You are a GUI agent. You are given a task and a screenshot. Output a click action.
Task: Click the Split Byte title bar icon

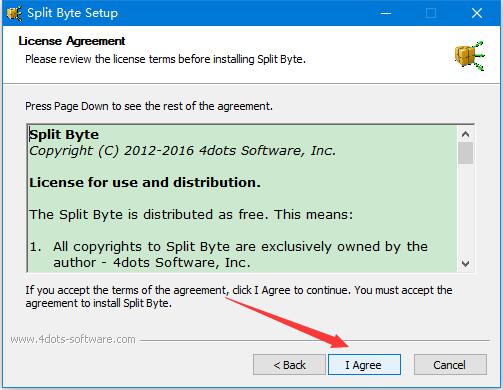(x=14, y=13)
